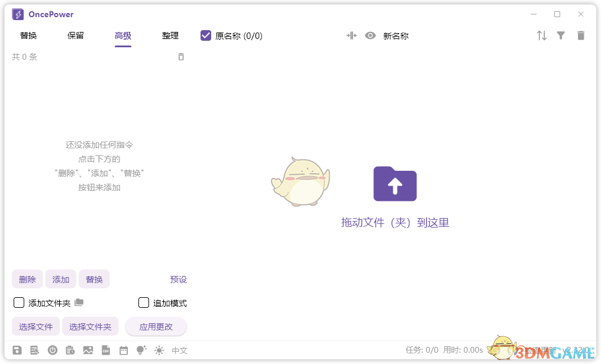Switch to the 整理 tab
601x364 pixels.
coord(170,35)
